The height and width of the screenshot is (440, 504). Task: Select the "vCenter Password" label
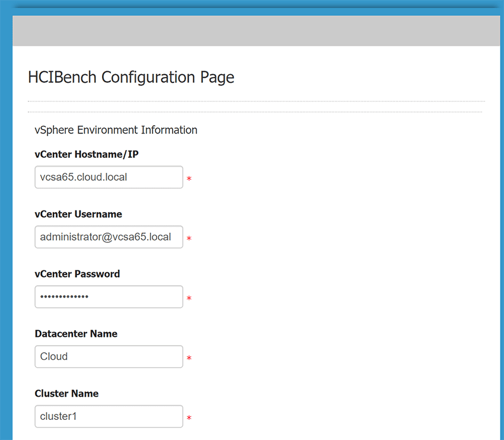[x=77, y=274]
